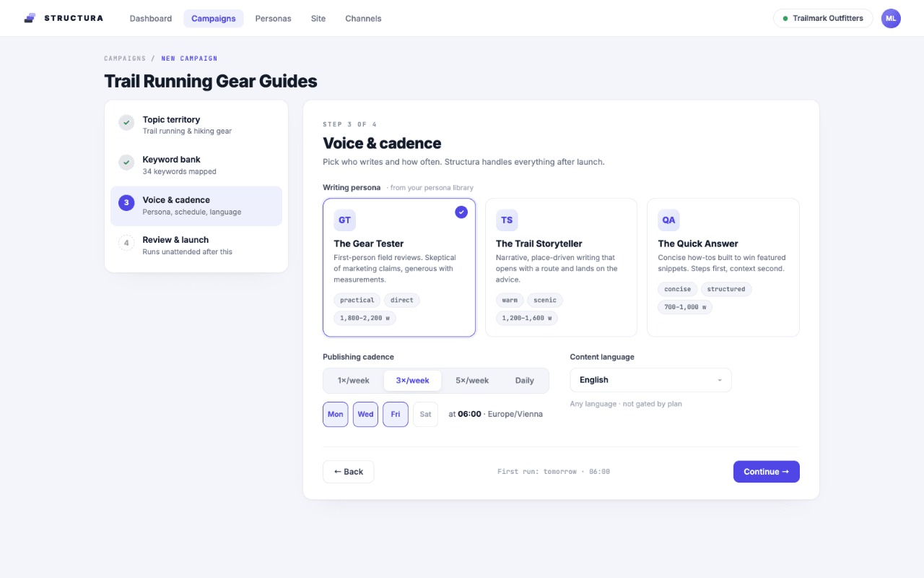
Task: Select The Quick Answer persona card
Action: pos(723,267)
